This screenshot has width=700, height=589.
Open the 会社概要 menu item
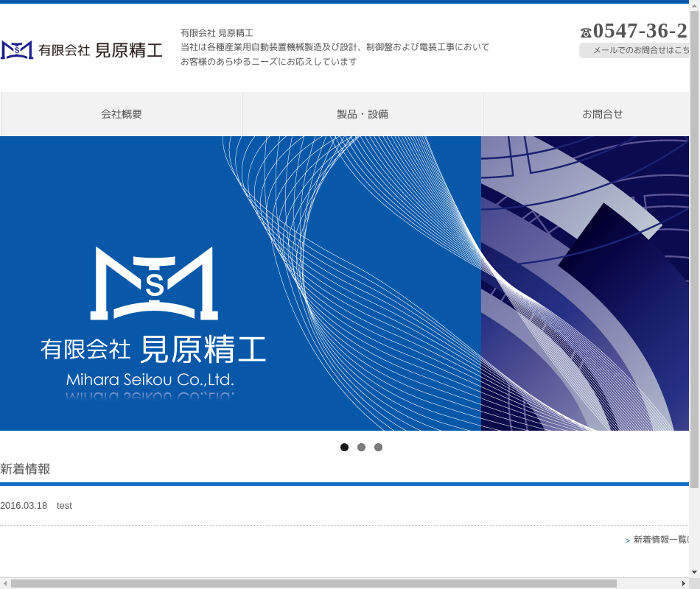point(122,114)
